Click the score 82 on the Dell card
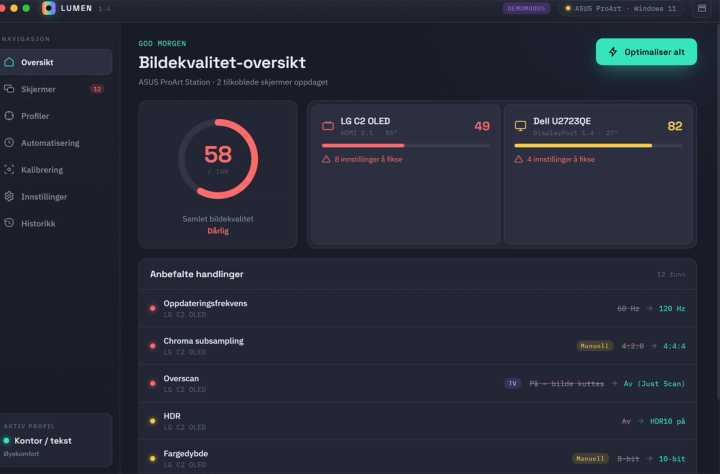Screen dimensions: 720x474 [675, 126]
